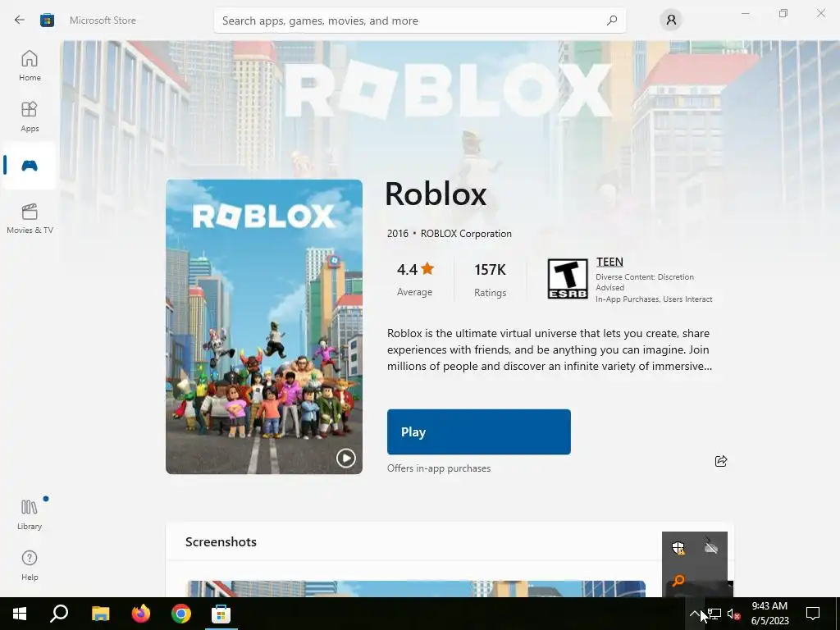Click the Play button for Roblox
Screen dimensions: 840x630
click(478, 431)
